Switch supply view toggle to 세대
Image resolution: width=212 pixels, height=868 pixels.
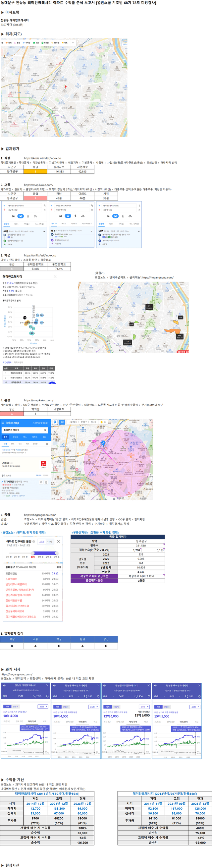42,542
